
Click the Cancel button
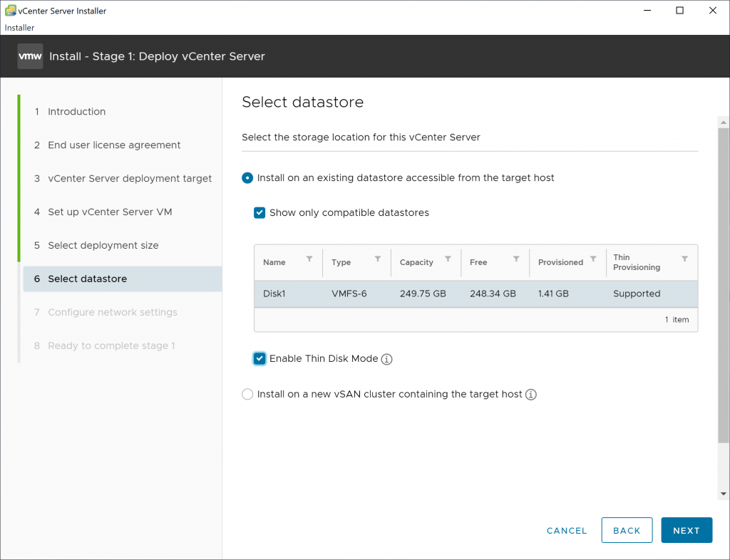pos(567,531)
